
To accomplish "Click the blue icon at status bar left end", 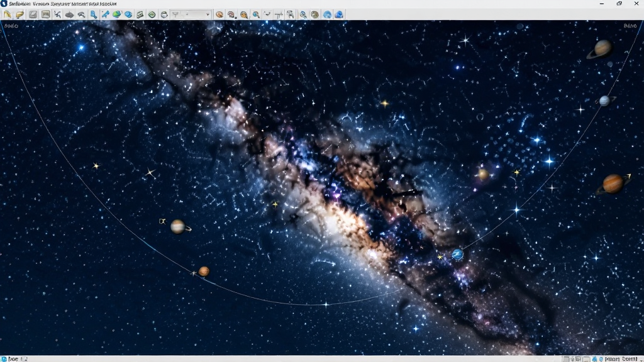I will tap(4, 359).
